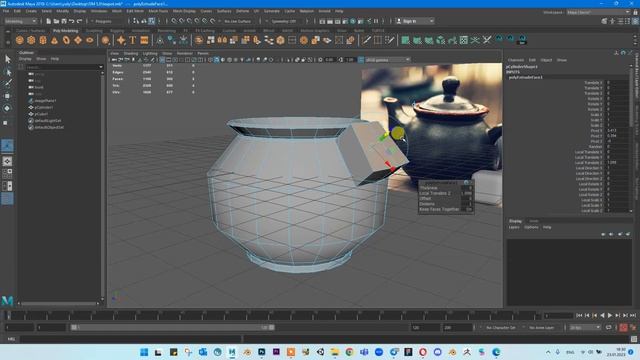Image resolution: width=640 pixels, height=360 pixels.
Task: Activate the Rotate tool in toolbox
Action: coord(7,108)
